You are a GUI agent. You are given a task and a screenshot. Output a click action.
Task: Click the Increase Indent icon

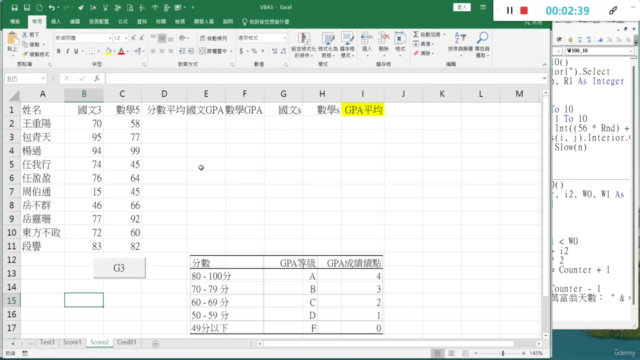(x=191, y=51)
